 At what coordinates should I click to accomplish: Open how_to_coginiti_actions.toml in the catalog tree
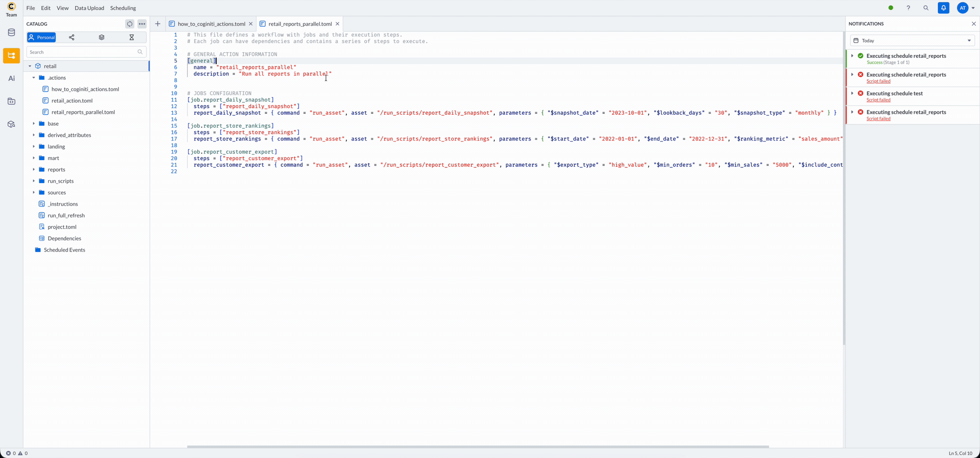(85, 89)
